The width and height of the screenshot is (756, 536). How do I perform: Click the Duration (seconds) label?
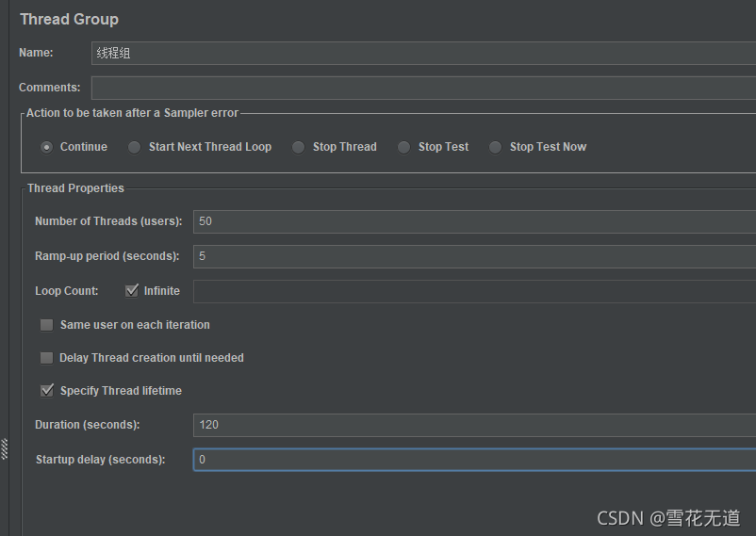pyautogui.click(x=88, y=425)
